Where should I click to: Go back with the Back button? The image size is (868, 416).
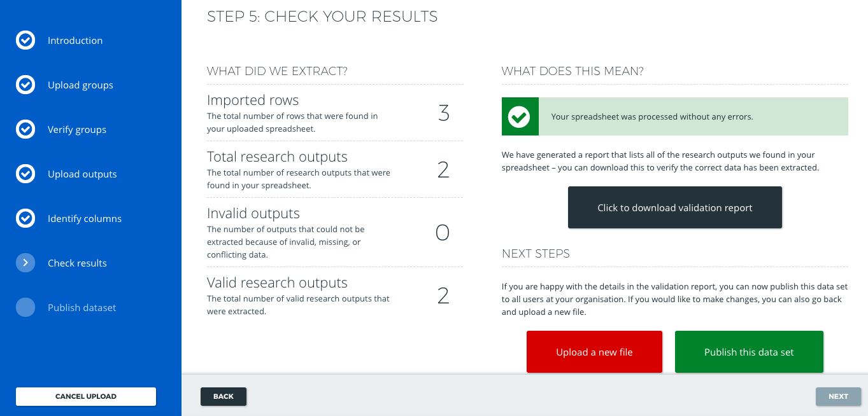224,396
